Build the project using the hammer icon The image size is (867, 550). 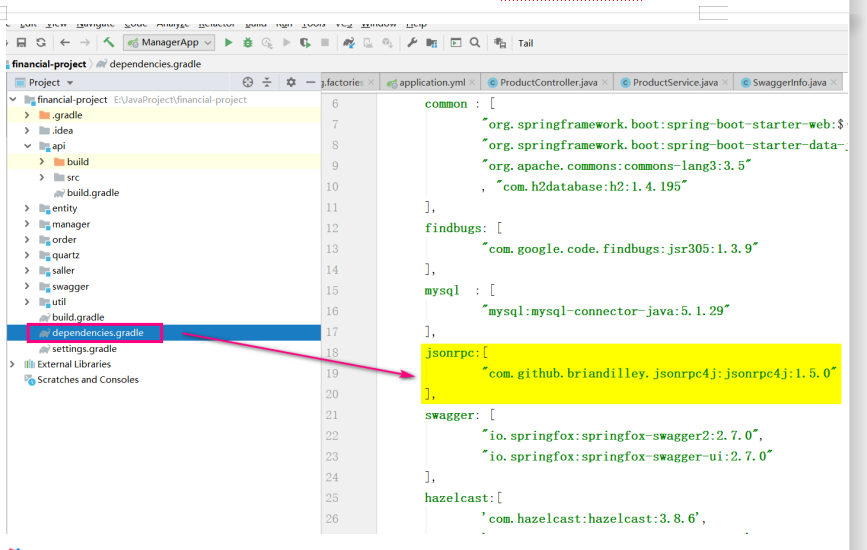[108, 43]
